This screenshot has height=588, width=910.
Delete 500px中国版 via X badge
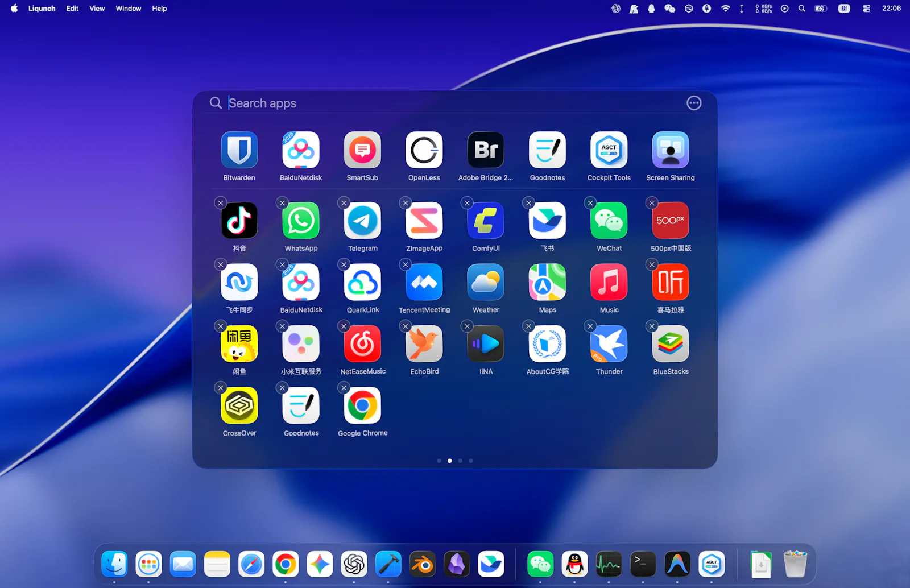652,203
